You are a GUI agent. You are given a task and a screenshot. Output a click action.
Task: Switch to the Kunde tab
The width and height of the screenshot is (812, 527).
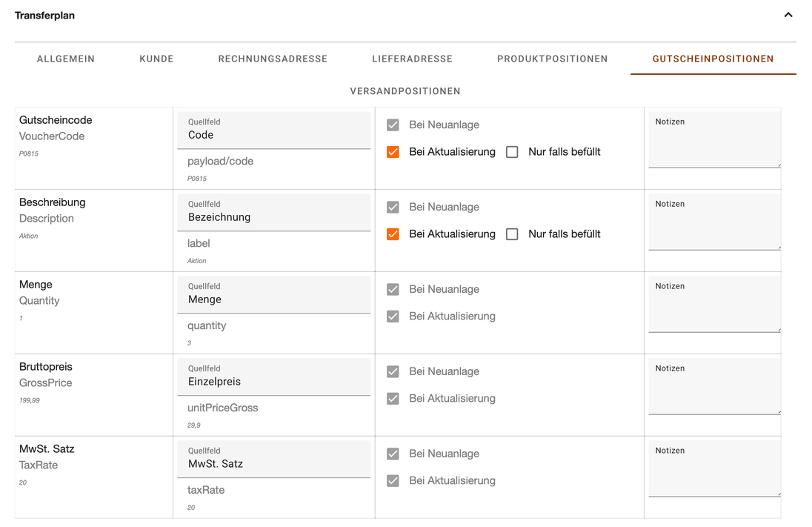click(x=156, y=59)
